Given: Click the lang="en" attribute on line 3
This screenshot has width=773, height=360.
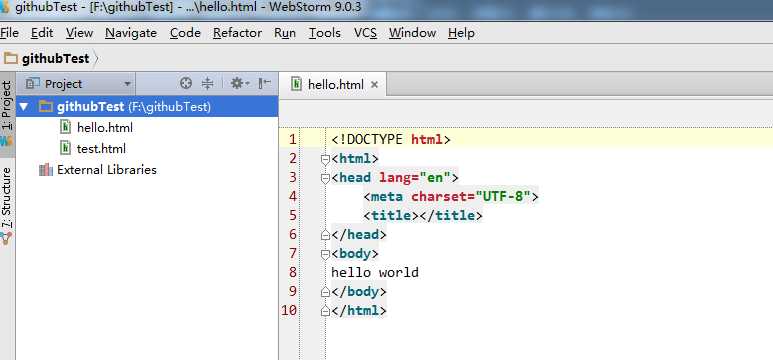Looking at the screenshot, I should pos(415,178).
